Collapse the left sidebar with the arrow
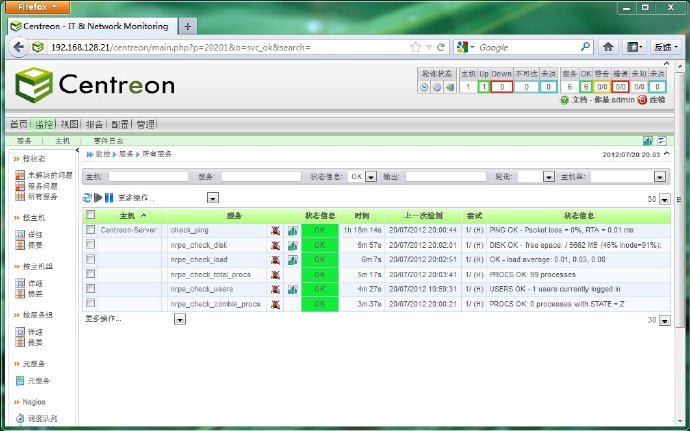The width and height of the screenshot is (690, 431). 77,151
